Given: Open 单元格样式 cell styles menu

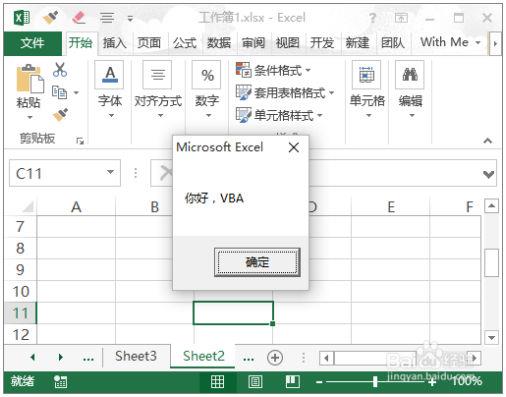Looking at the screenshot, I should click(x=279, y=115).
